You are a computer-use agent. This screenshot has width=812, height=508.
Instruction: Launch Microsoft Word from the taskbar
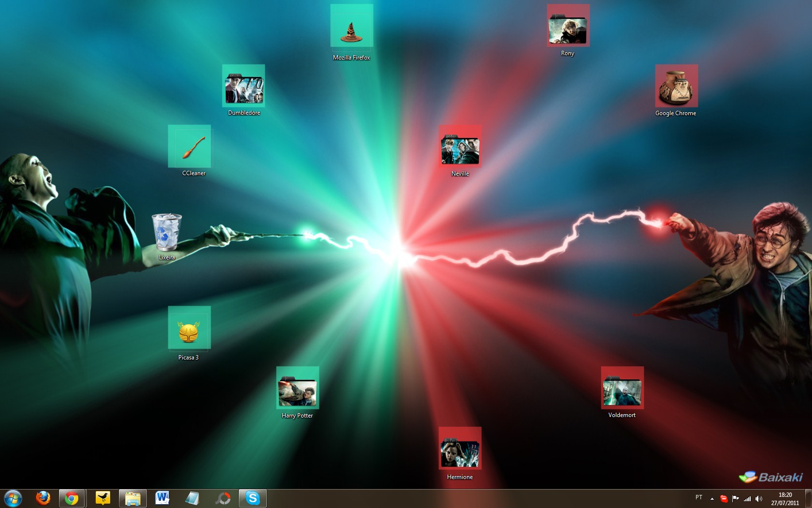click(x=162, y=498)
